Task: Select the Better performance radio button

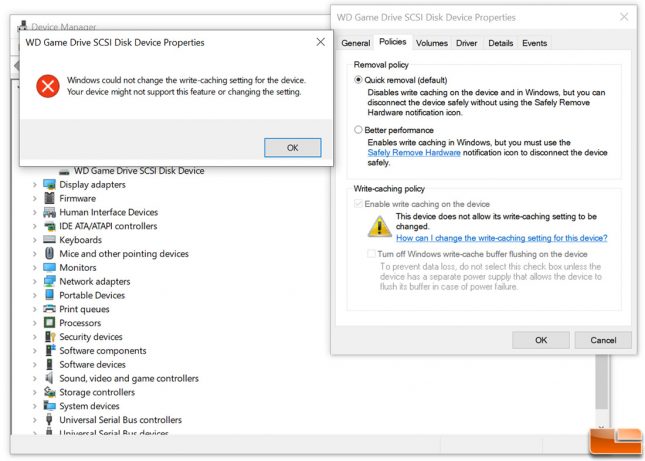Action: coord(358,130)
